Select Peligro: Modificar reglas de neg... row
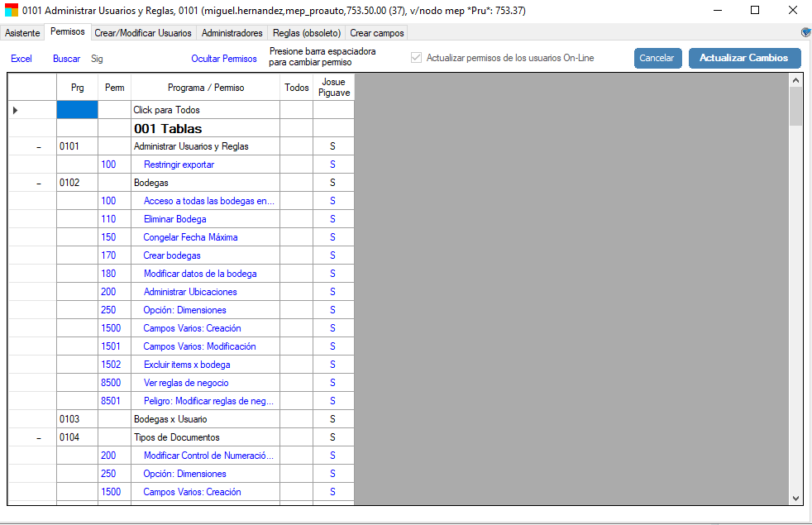812x525 pixels. (206, 401)
